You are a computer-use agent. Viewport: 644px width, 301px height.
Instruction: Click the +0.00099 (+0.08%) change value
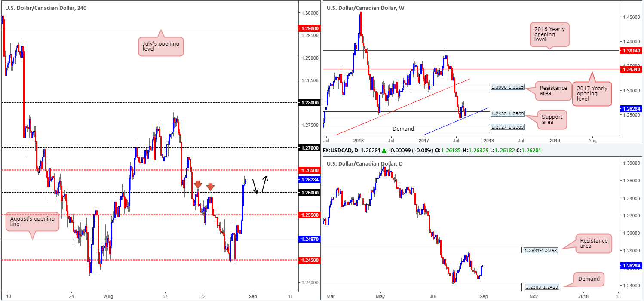[x=410, y=150]
